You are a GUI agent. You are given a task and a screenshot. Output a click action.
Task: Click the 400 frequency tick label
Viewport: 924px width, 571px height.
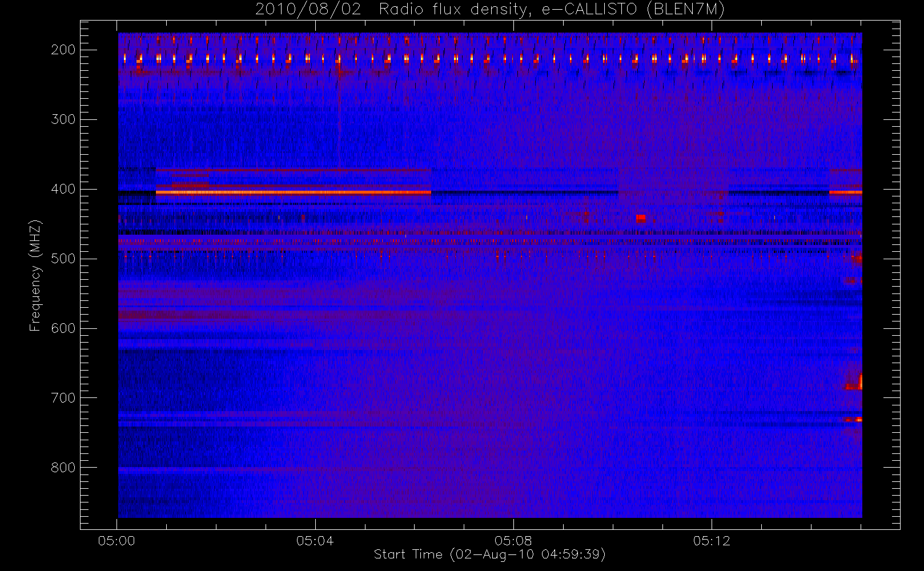click(x=63, y=189)
